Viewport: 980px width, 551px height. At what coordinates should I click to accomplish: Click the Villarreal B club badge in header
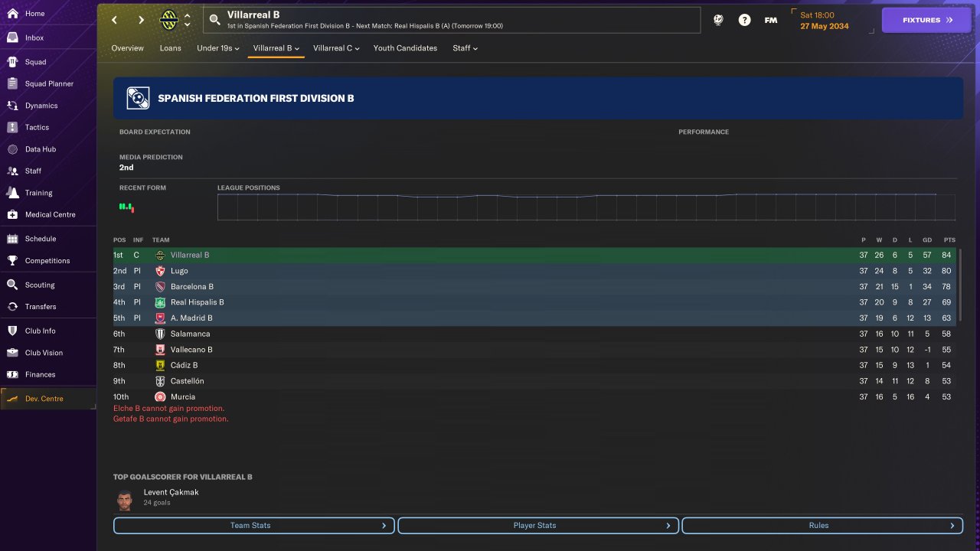pyautogui.click(x=168, y=20)
